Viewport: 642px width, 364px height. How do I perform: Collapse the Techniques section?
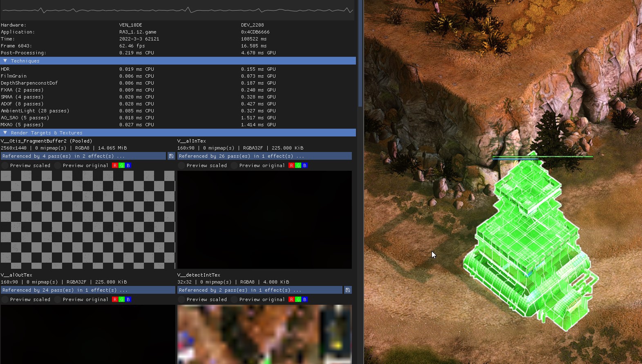(x=178, y=61)
